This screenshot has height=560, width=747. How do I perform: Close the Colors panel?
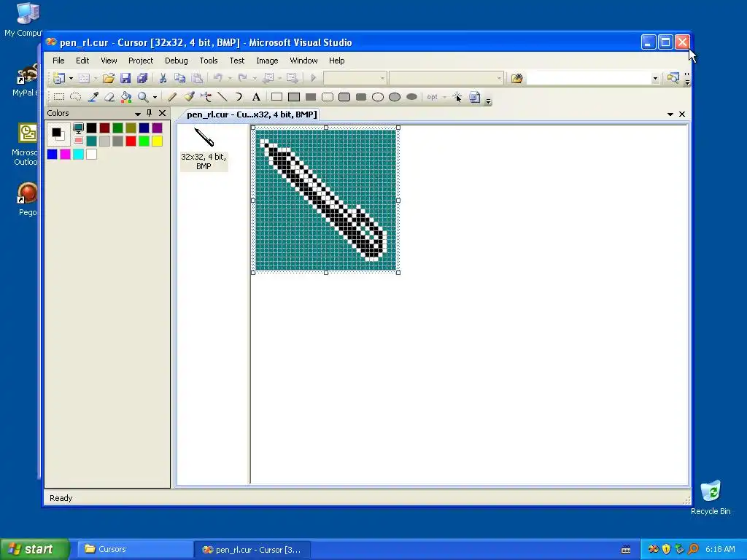pyautogui.click(x=163, y=113)
